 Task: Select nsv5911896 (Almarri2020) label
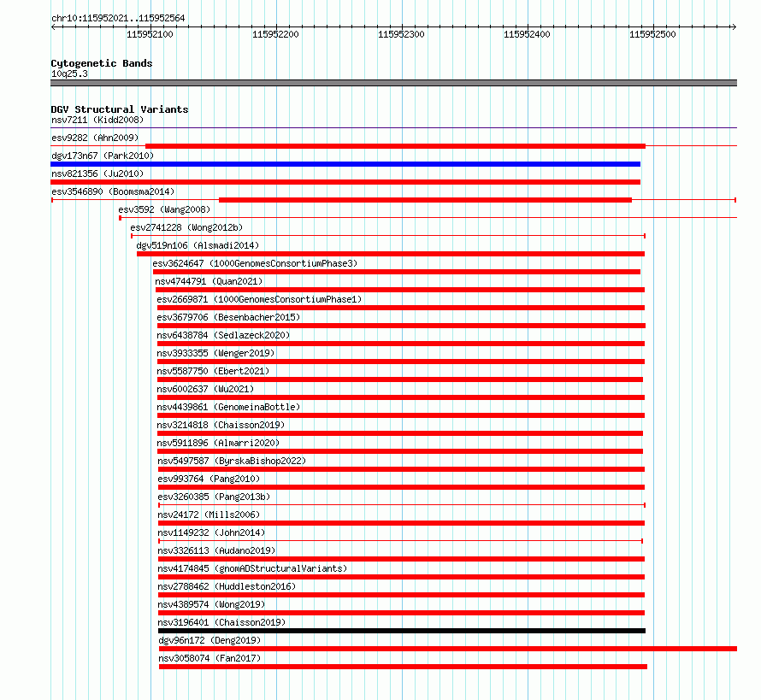[218, 443]
